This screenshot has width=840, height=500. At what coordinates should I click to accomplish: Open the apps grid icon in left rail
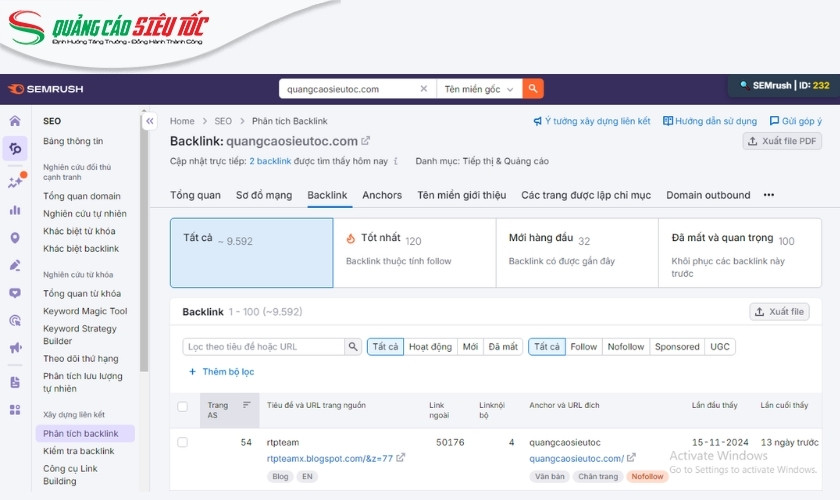point(15,410)
